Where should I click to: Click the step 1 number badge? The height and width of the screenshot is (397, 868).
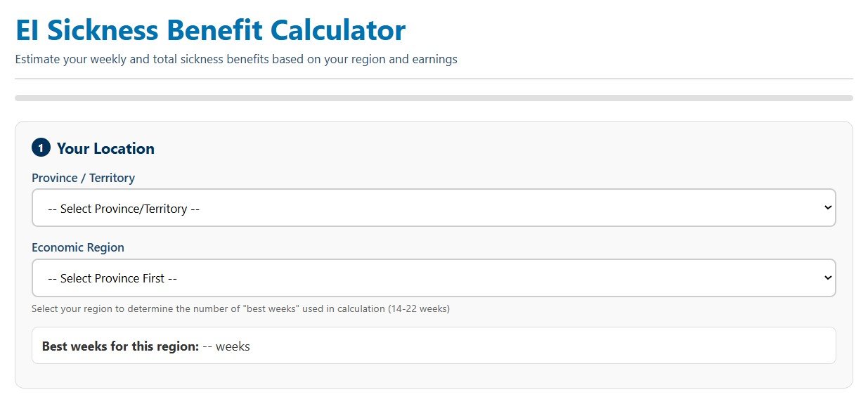pyautogui.click(x=41, y=148)
